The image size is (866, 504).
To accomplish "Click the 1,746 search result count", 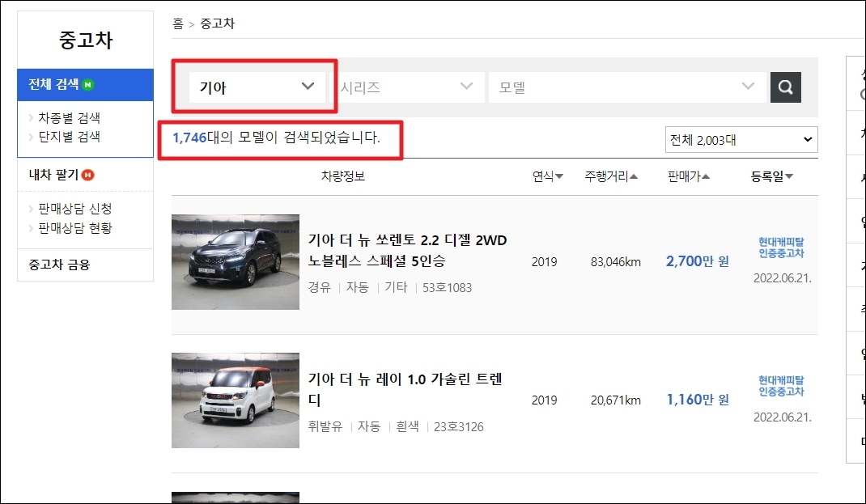I will coord(189,138).
